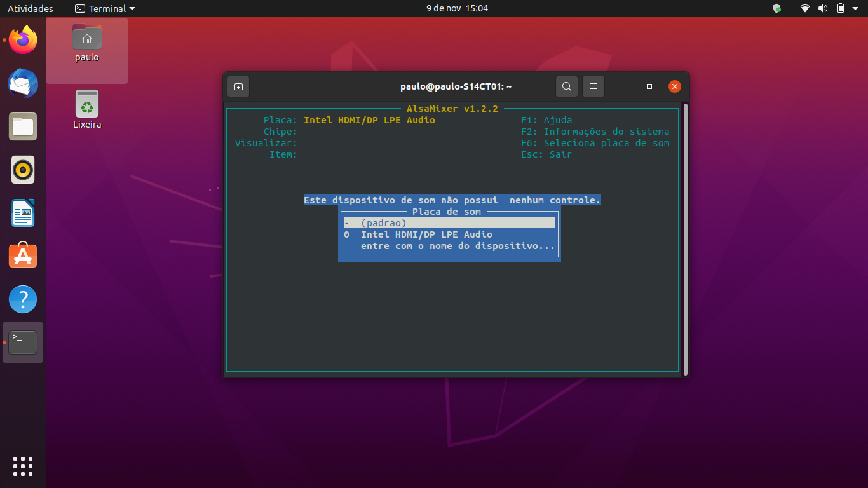Image resolution: width=868 pixels, height=488 pixels.
Task: Choose 'entre com o nome do dispositivo...'
Action: coord(458,246)
